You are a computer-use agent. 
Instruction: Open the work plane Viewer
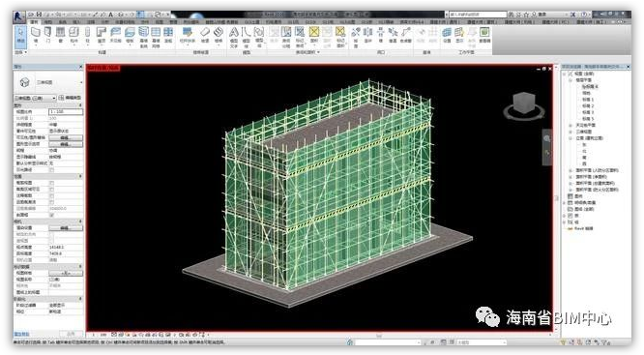(x=484, y=36)
